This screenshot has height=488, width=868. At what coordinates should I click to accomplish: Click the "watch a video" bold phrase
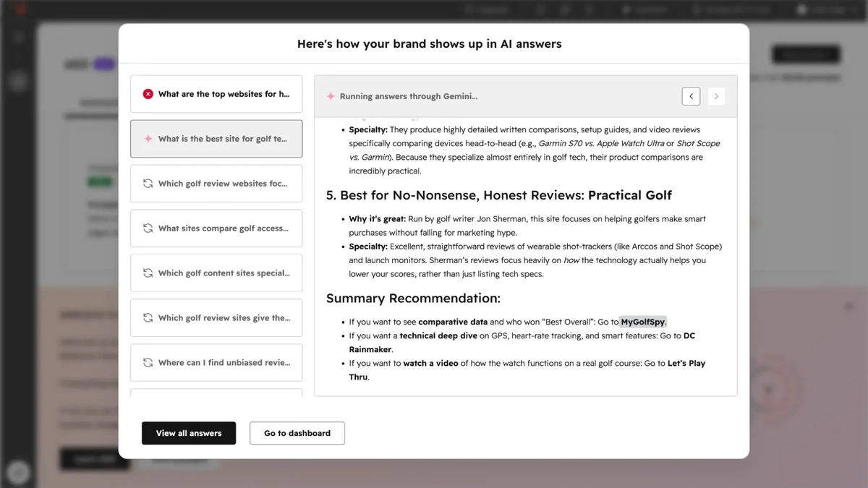[x=430, y=364]
